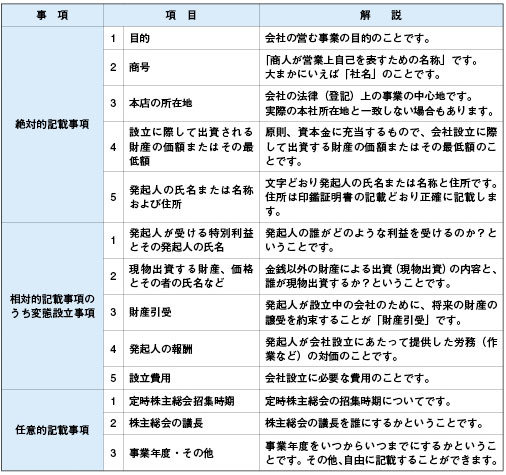506x475 pixels.
Task: Click number 3 beside 財産引受
Action: [113, 312]
